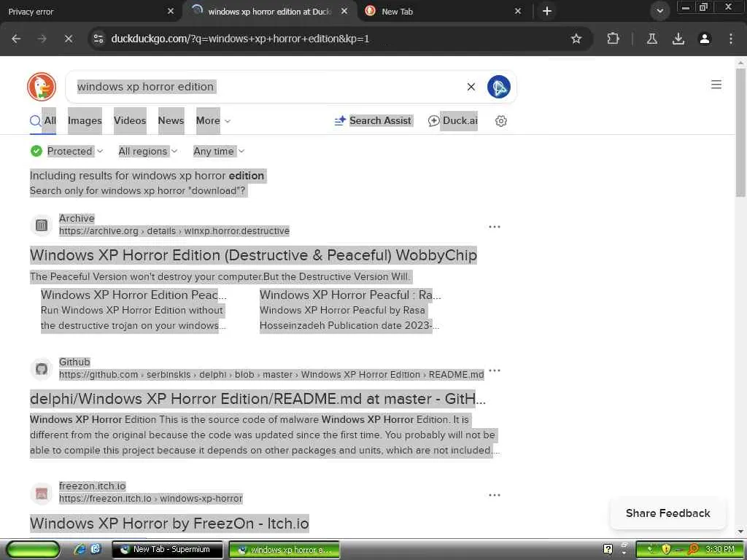This screenshot has width=747, height=560.
Task: Click the browser address bar URL
Action: [240, 39]
